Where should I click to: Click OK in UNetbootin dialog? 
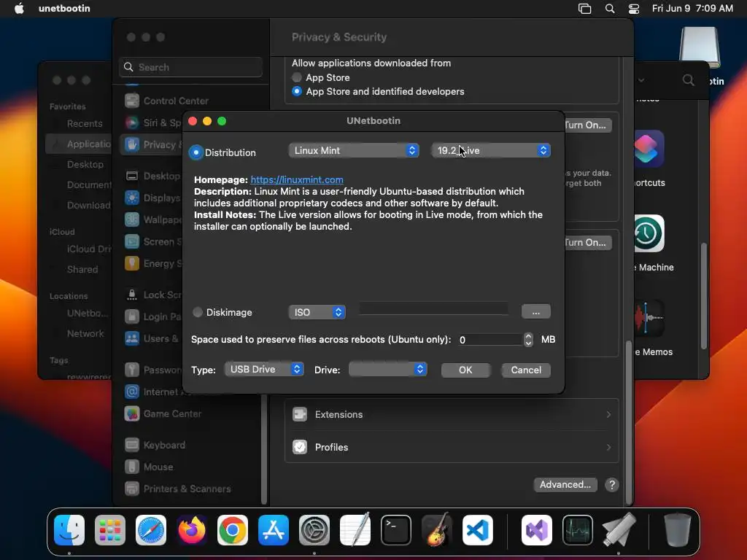(465, 370)
